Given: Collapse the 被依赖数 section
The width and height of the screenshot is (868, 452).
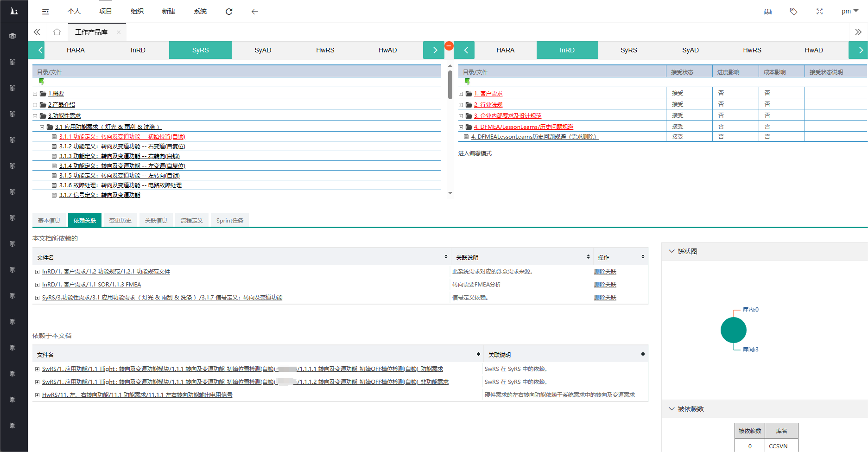Looking at the screenshot, I should pyautogui.click(x=672, y=409).
